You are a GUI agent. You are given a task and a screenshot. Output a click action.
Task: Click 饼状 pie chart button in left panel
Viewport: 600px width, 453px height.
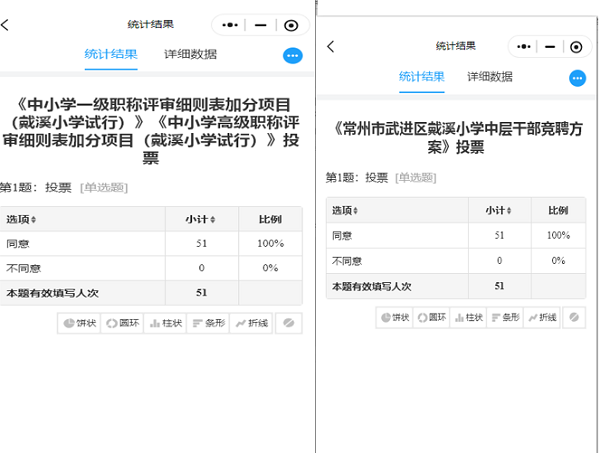click(80, 323)
